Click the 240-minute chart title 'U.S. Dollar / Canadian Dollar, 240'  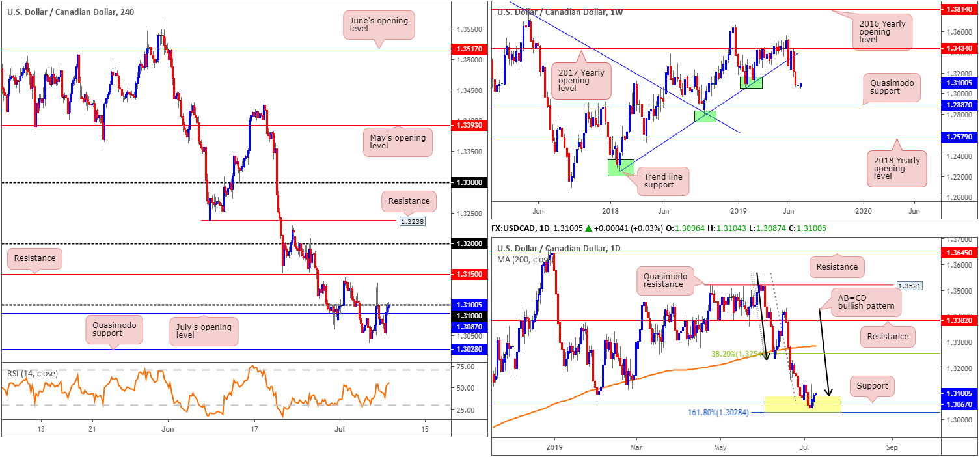click(72, 12)
